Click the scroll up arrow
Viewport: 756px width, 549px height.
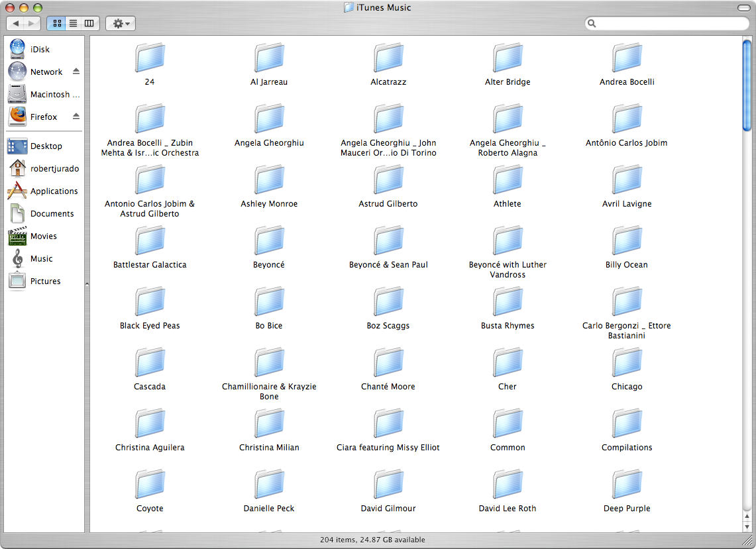[747, 517]
